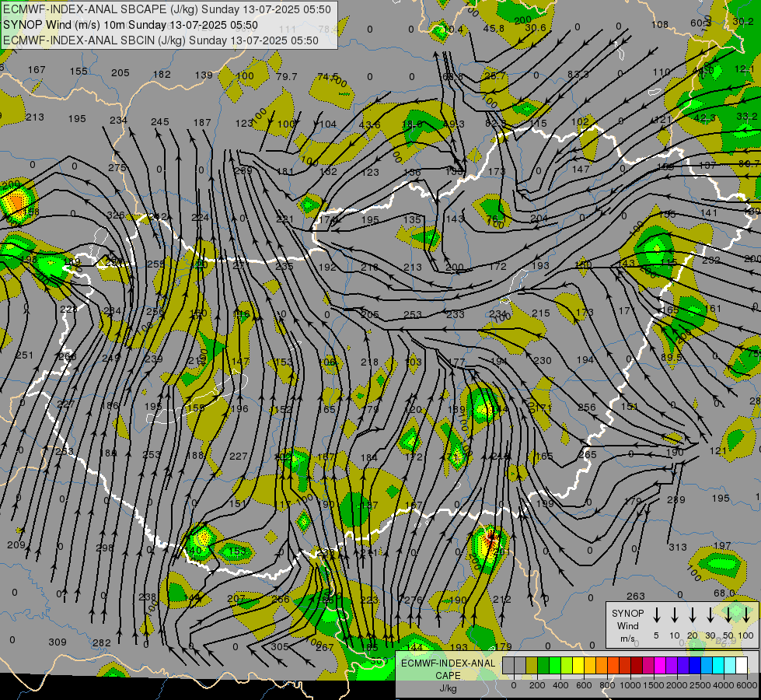Click the 10 m/s wind arrow in legend
761x700 pixels.
[675, 615]
